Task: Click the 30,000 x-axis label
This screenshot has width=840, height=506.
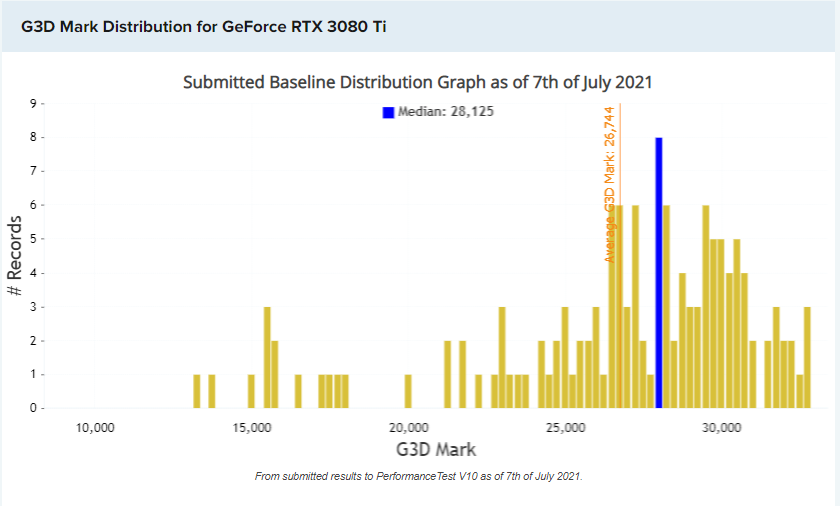Action: 722,428
